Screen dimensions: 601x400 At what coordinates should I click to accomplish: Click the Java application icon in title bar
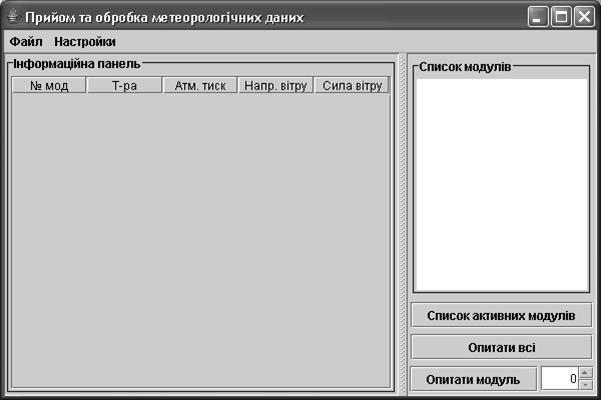pyautogui.click(x=13, y=18)
